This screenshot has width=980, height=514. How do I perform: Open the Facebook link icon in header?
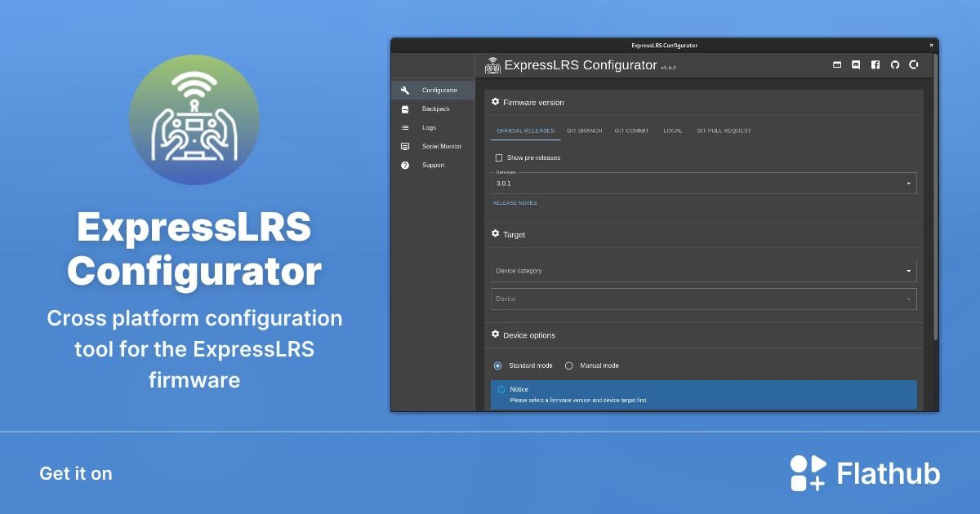[875, 64]
